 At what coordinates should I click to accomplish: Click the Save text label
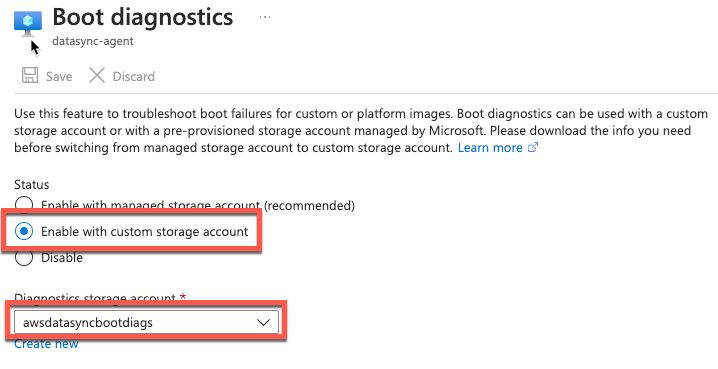tap(59, 76)
